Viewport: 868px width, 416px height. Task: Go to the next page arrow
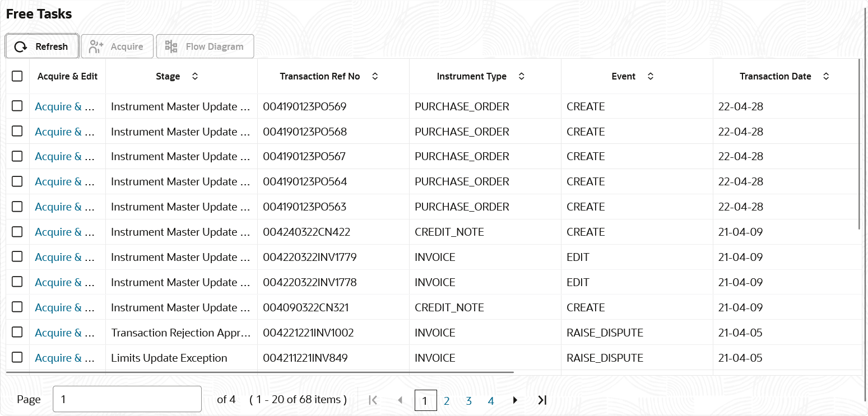coord(515,400)
